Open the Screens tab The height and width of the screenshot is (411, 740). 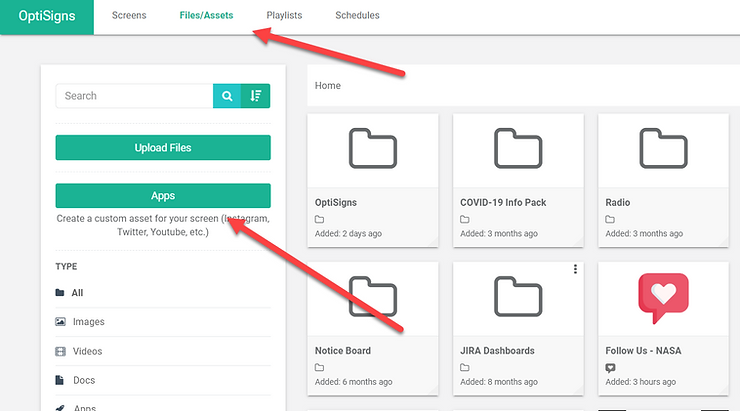pos(129,16)
